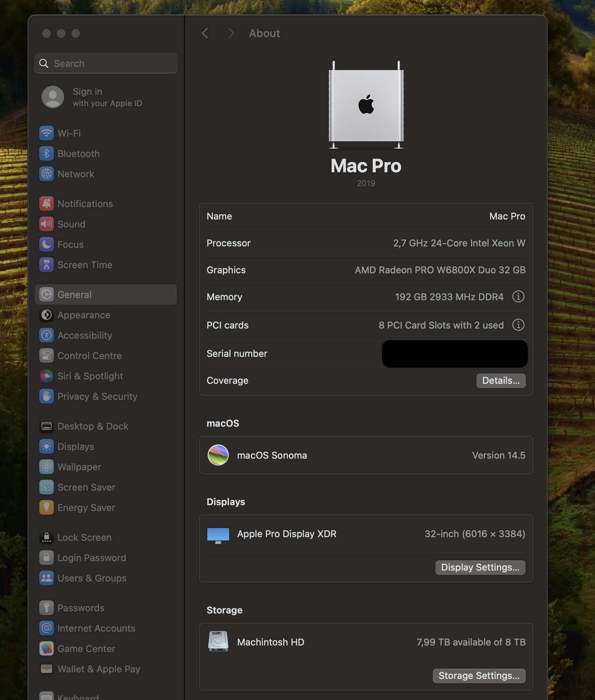Select the Siri & Spotlight icon
The height and width of the screenshot is (700, 595).
pos(47,376)
